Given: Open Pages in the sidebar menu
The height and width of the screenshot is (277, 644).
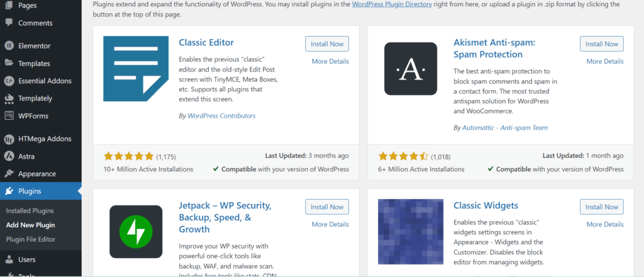Looking at the screenshot, I should (x=27, y=6).
